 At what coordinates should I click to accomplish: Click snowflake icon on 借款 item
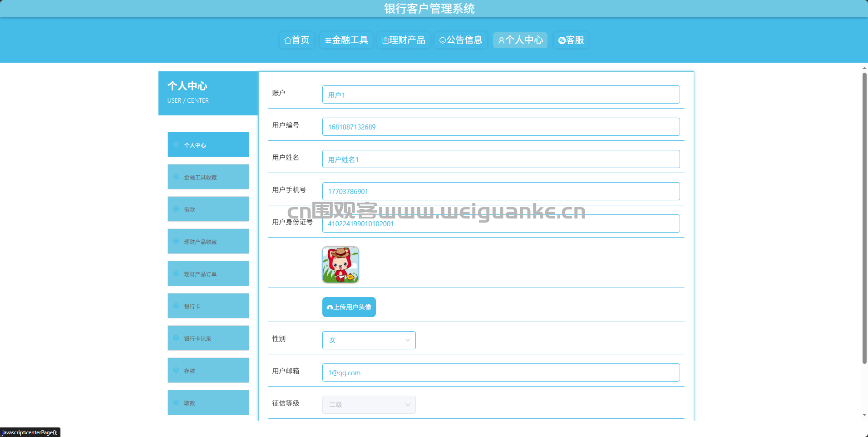(176, 209)
